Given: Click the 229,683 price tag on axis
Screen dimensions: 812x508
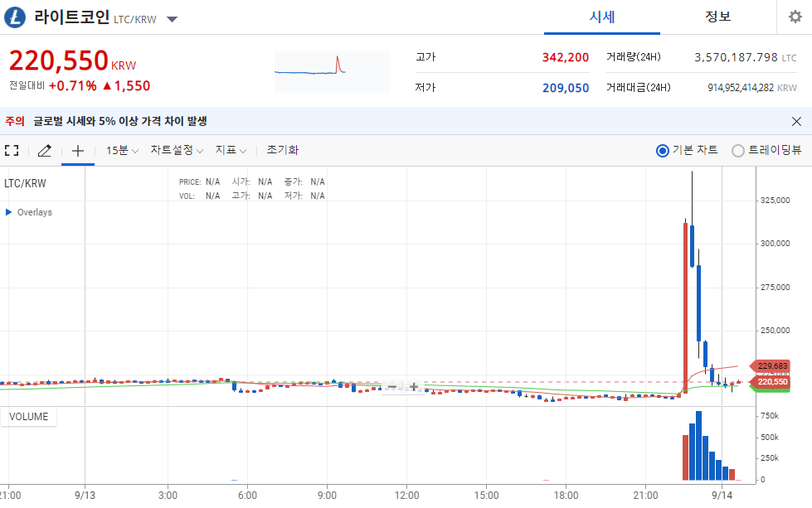Looking at the screenshot, I should pyautogui.click(x=771, y=365).
